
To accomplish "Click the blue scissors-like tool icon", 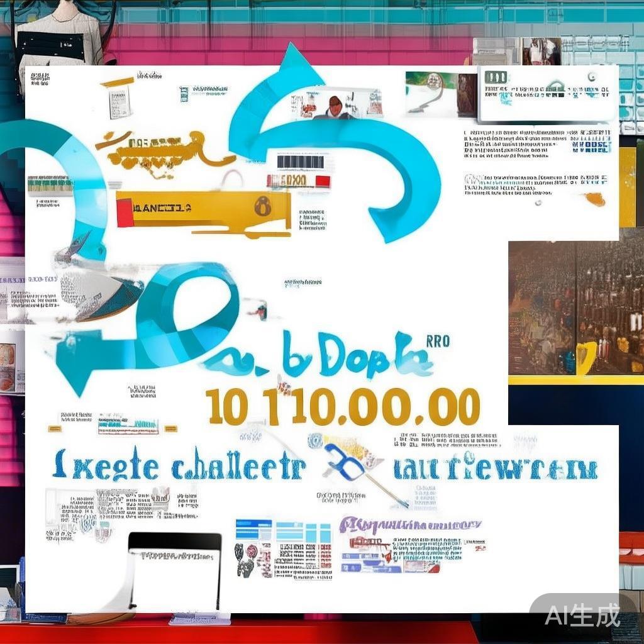I will pyautogui.click(x=346, y=463).
